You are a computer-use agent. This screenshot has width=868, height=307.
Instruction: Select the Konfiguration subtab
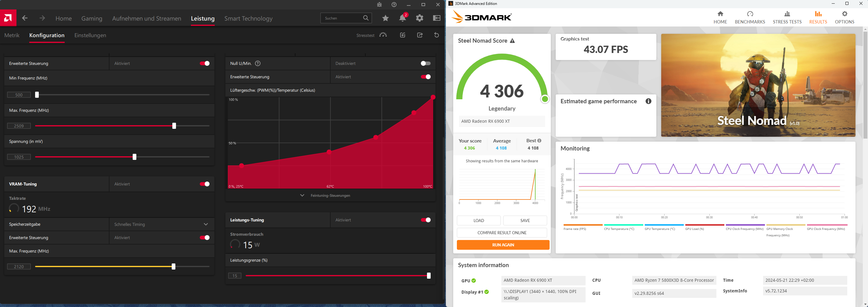(x=47, y=35)
